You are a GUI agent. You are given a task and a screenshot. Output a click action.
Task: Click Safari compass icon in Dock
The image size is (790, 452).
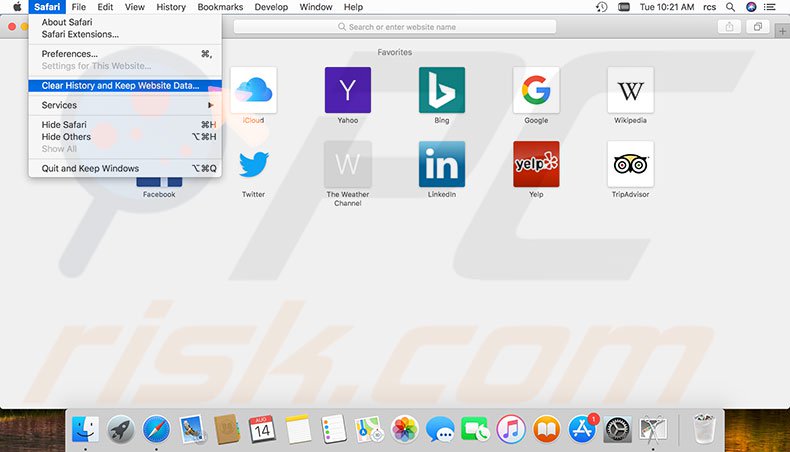156,429
